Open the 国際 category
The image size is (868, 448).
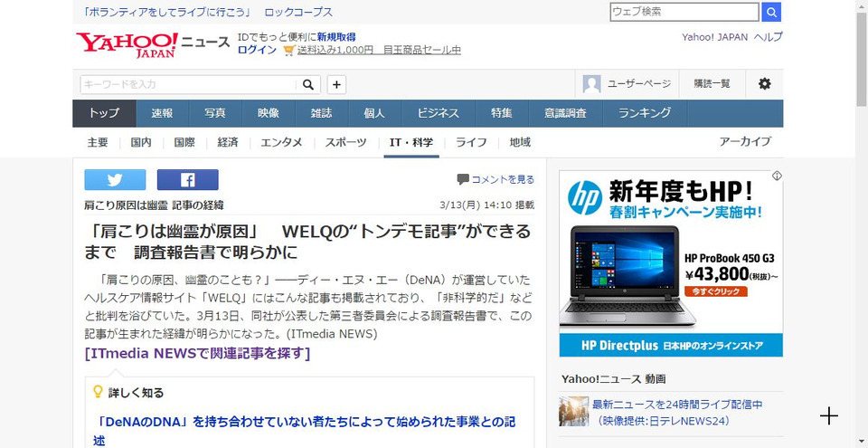point(184,142)
